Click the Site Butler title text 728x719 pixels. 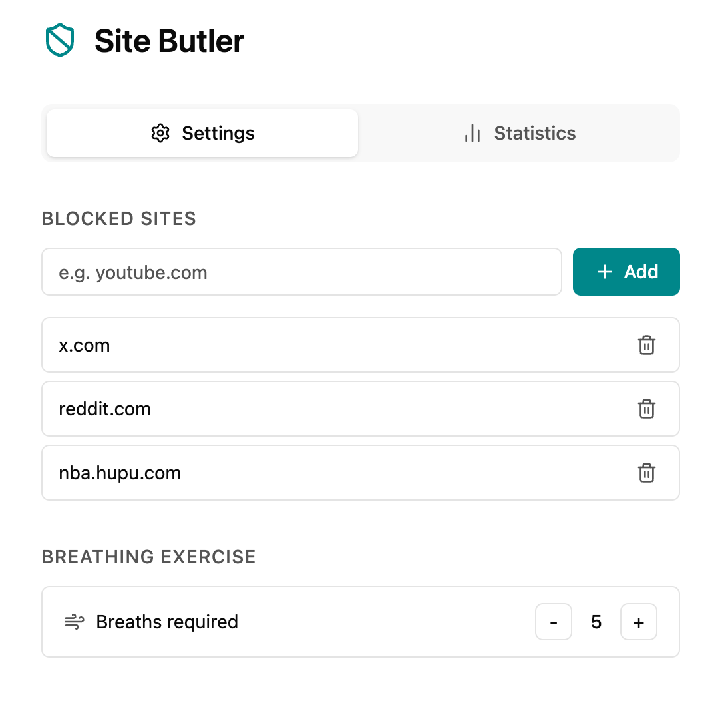pyautogui.click(x=170, y=41)
